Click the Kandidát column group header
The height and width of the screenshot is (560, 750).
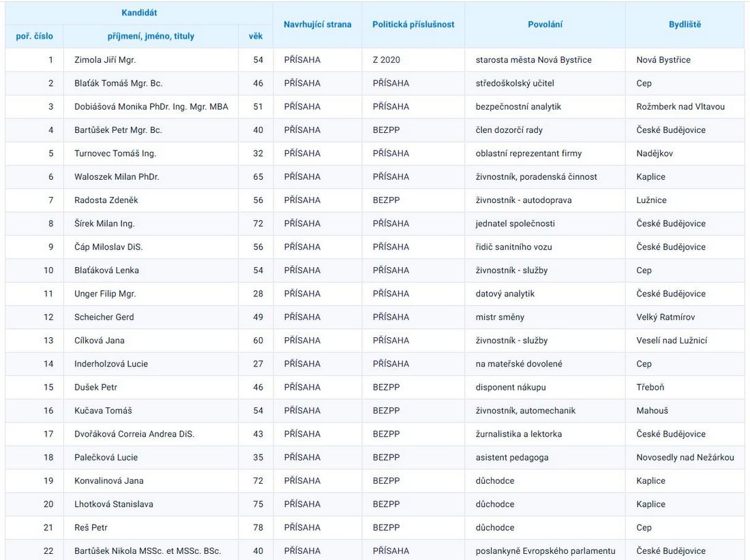point(139,13)
